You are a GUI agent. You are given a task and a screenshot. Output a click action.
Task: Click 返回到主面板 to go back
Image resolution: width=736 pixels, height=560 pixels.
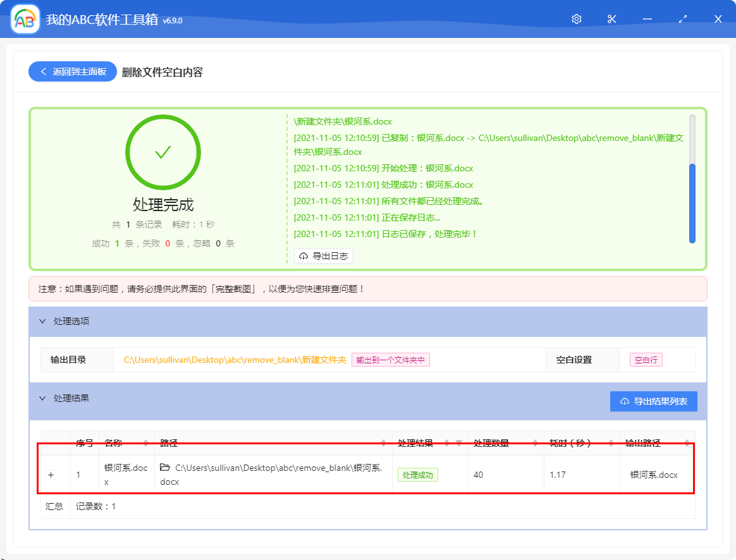(71, 71)
